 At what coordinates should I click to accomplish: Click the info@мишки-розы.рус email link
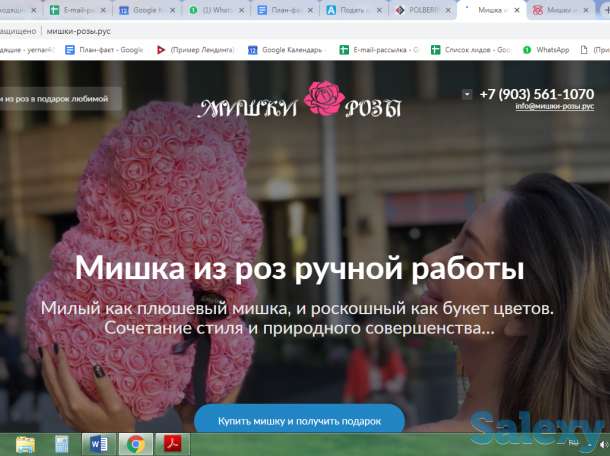pos(555,106)
